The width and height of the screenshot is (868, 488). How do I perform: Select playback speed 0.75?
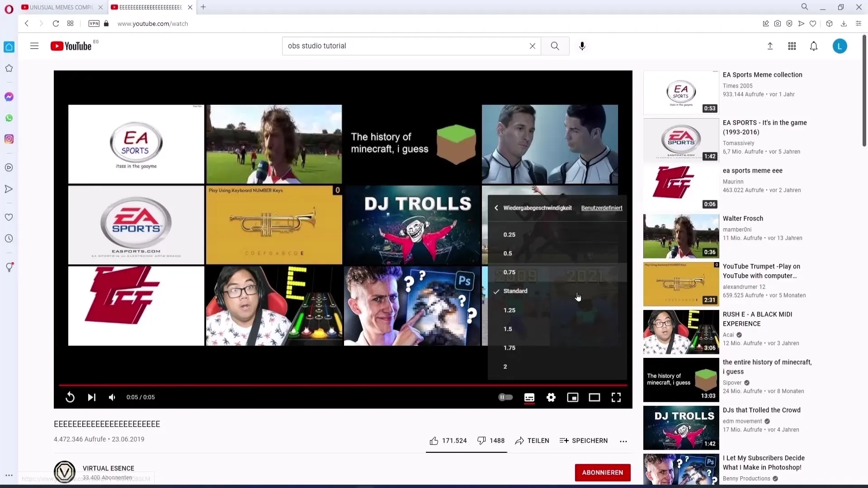pyautogui.click(x=557, y=272)
